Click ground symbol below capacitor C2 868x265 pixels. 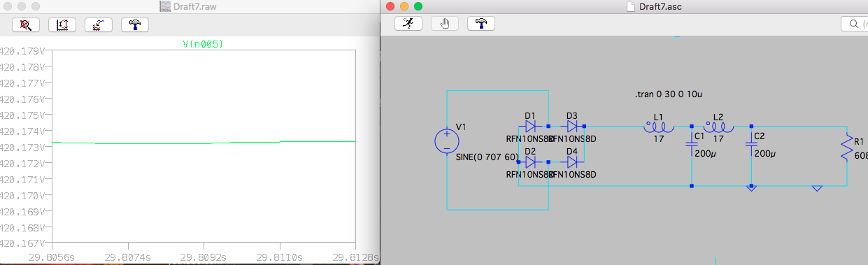pyautogui.click(x=751, y=188)
